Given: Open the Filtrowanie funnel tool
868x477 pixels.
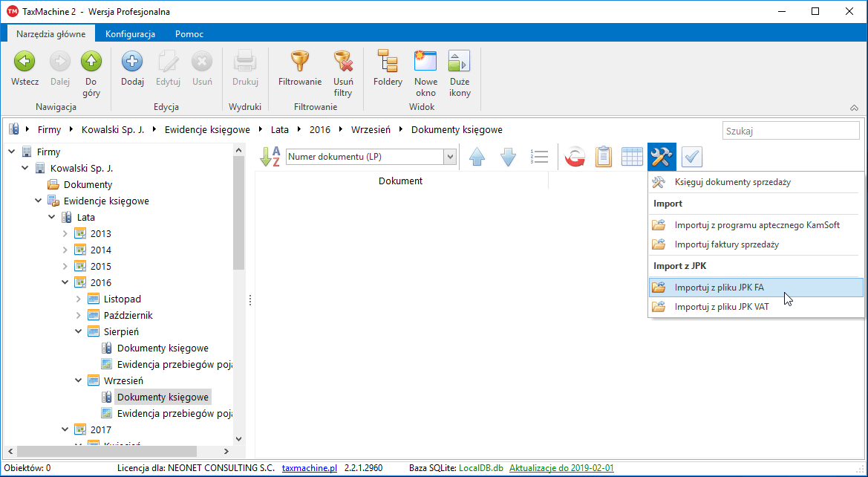Looking at the screenshot, I should click(x=299, y=62).
